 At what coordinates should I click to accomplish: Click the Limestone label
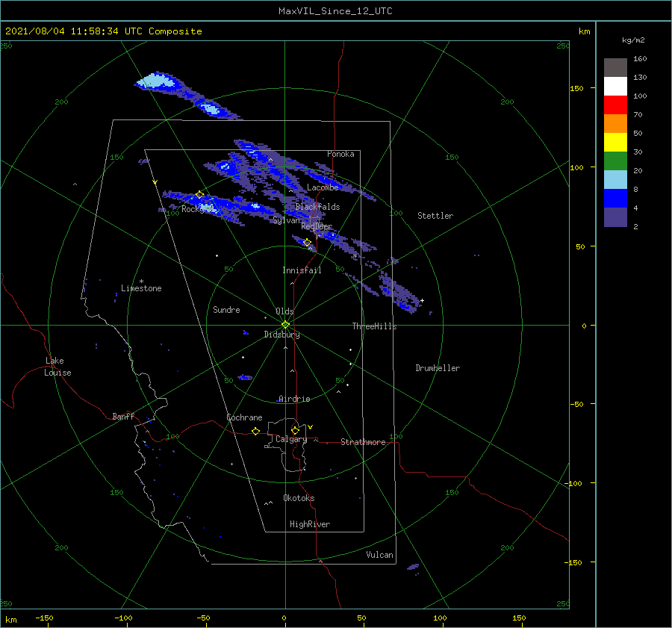pyautogui.click(x=141, y=288)
